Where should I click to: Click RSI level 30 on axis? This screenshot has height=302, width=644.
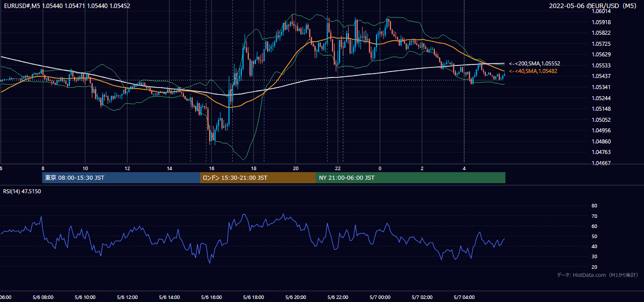tap(594, 256)
